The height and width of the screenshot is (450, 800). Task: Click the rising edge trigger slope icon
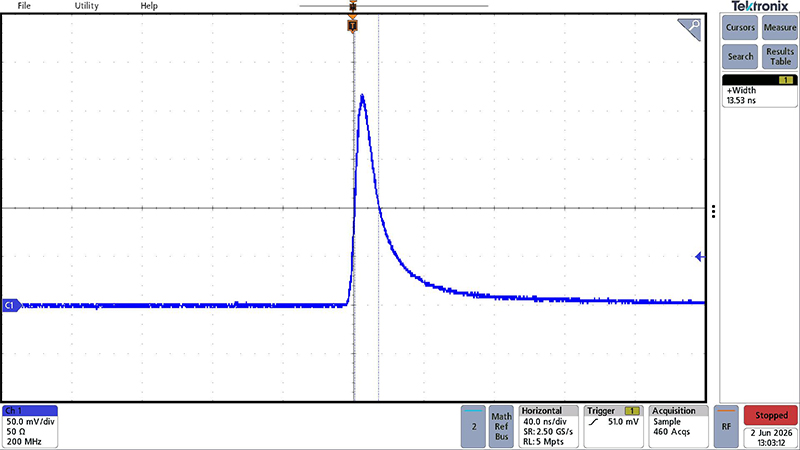coord(593,422)
